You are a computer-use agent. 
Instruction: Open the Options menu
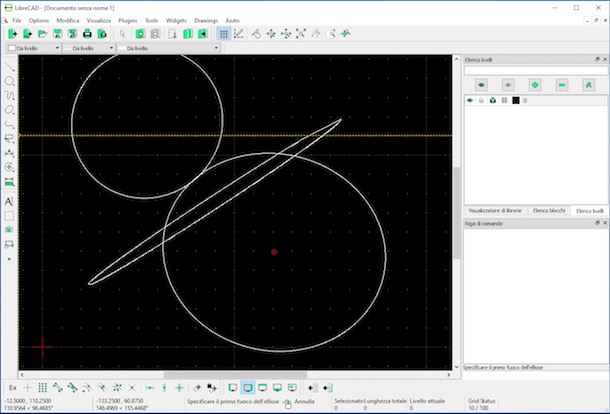point(39,20)
